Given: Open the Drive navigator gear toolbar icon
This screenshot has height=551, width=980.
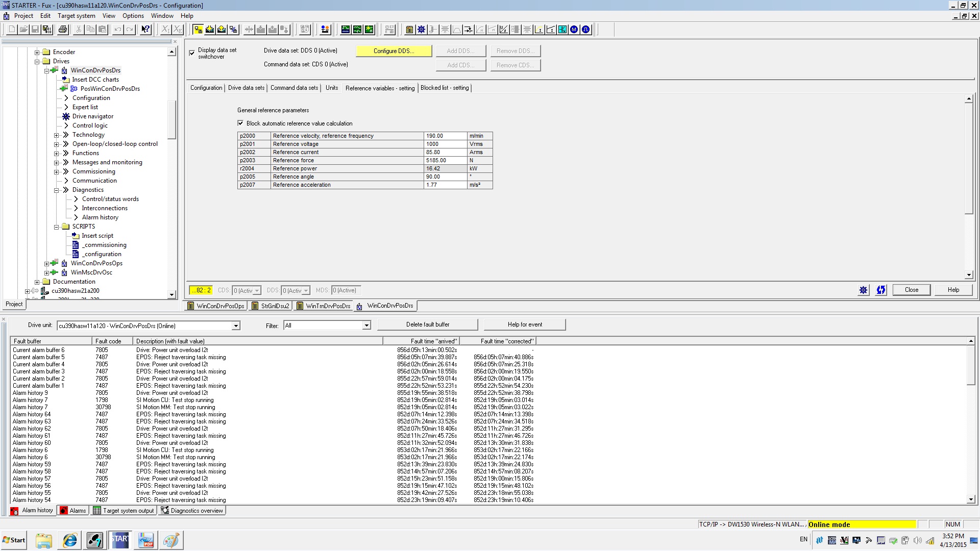Looking at the screenshot, I should (x=421, y=30).
